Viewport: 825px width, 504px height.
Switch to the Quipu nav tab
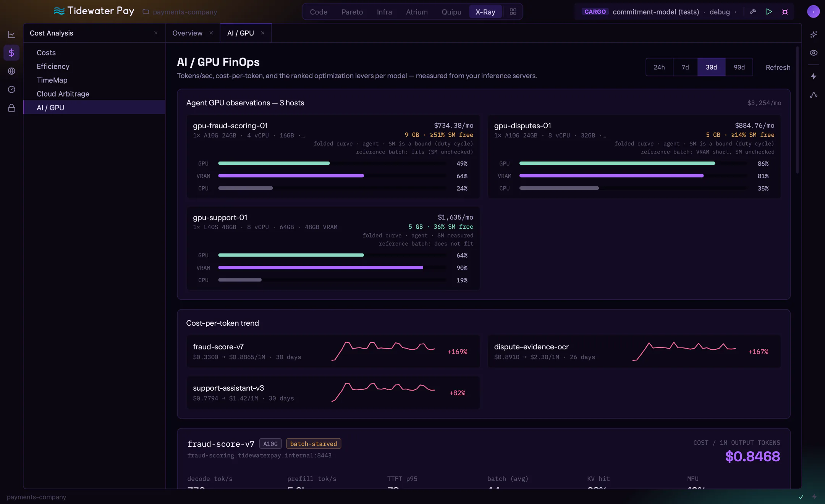(451, 12)
